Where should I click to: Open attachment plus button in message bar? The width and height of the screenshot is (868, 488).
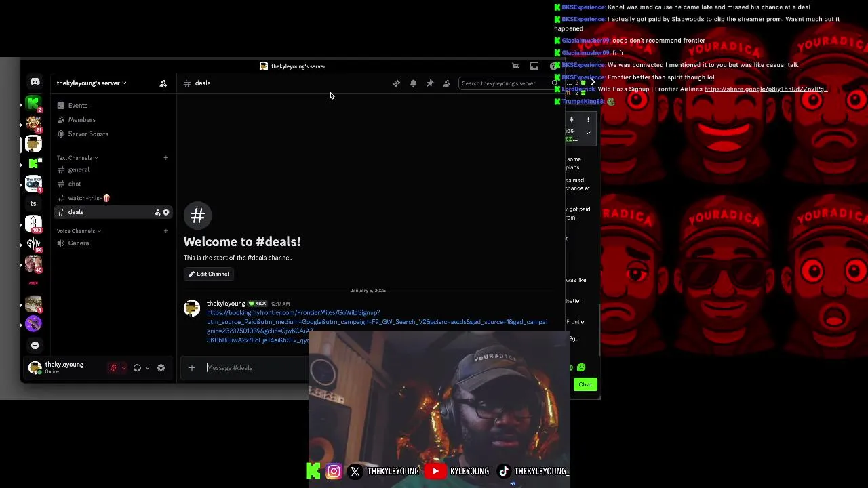192,368
